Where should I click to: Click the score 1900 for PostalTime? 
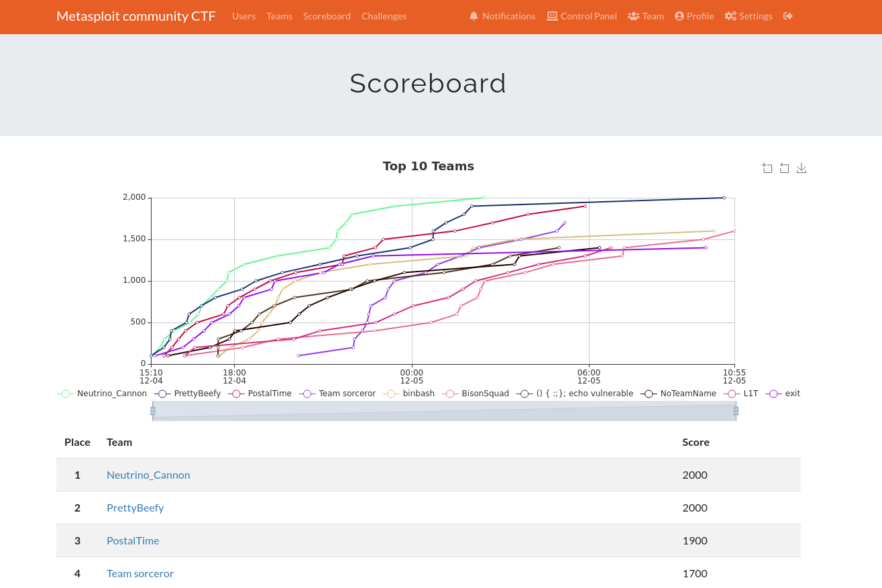[695, 540]
